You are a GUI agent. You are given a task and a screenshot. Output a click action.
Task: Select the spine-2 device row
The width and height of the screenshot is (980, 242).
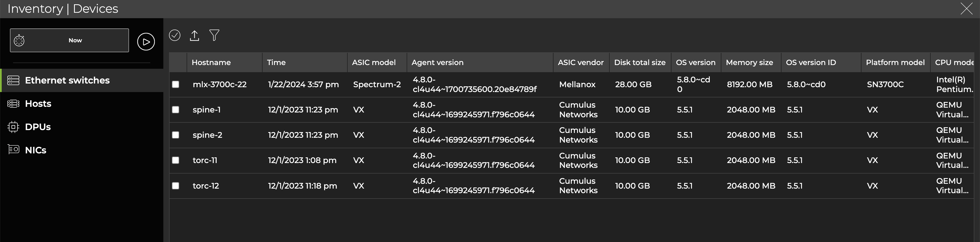(207, 135)
